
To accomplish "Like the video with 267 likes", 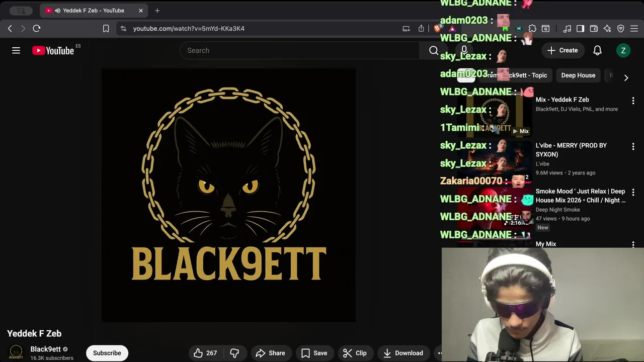I will click(x=205, y=353).
